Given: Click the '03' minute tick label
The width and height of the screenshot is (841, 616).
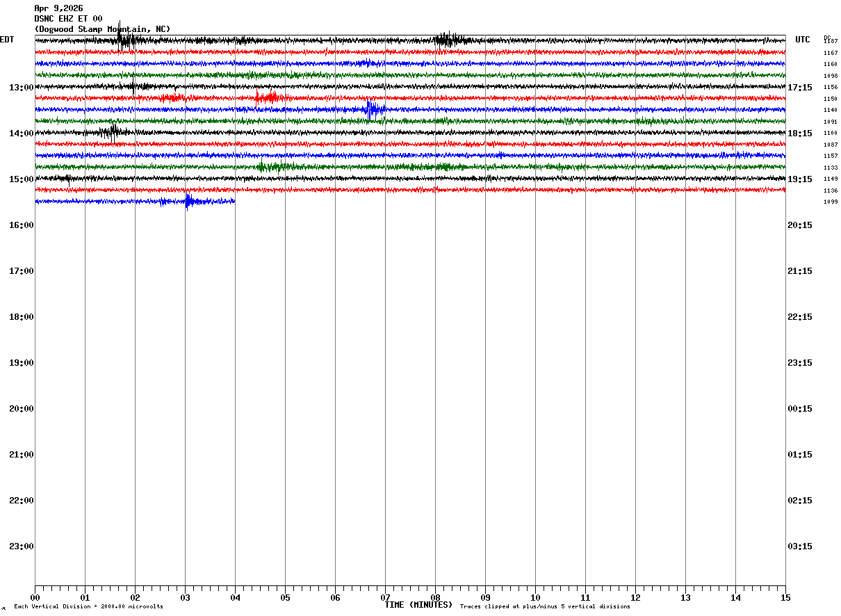Looking at the screenshot, I should tap(185, 597).
